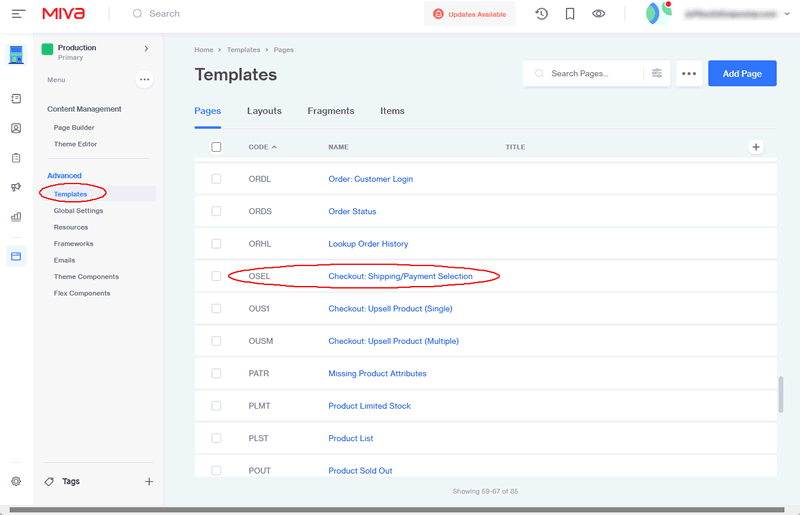The width and height of the screenshot is (800, 515).
Task: Open the hamburger menu icon
Action: coord(19,14)
